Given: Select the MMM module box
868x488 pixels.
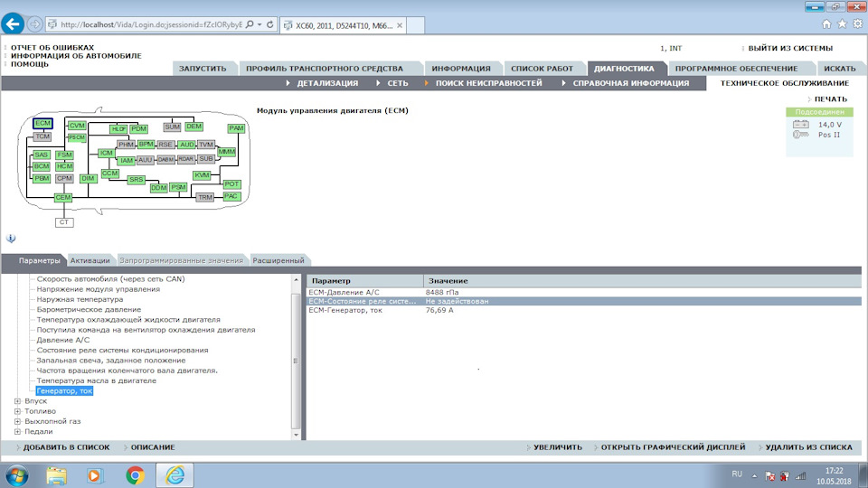Looking at the screenshot, I should 227,152.
